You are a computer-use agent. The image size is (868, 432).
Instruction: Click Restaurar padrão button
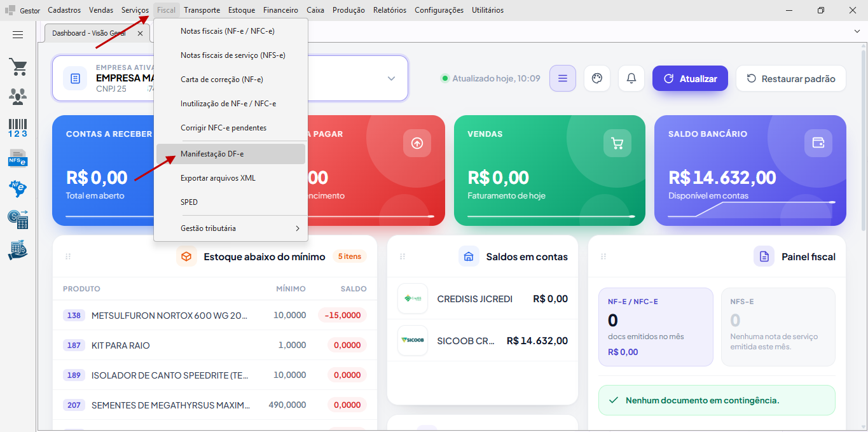click(791, 78)
